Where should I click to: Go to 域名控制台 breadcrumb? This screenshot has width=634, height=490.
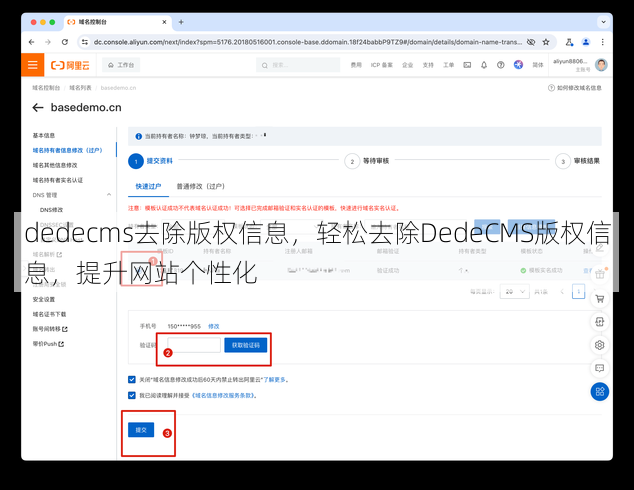point(46,88)
